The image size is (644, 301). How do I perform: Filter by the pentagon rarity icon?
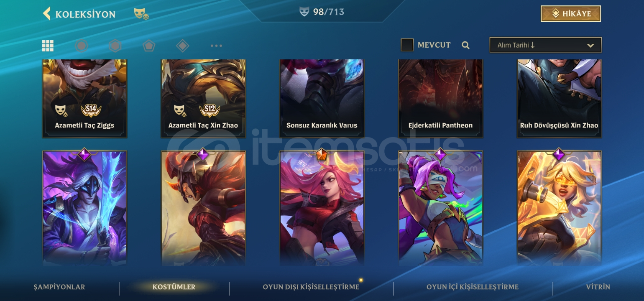tap(149, 46)
